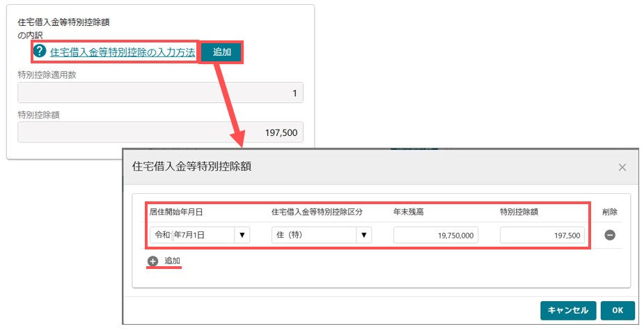This screenshot has height=331, width=644.
Task: Click the 年末残高 field with 19,750,000
Action: [436, 236]
